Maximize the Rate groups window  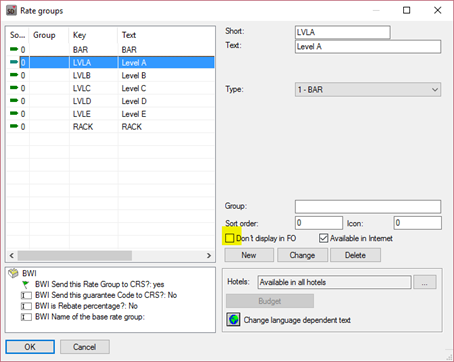[407, 10]
